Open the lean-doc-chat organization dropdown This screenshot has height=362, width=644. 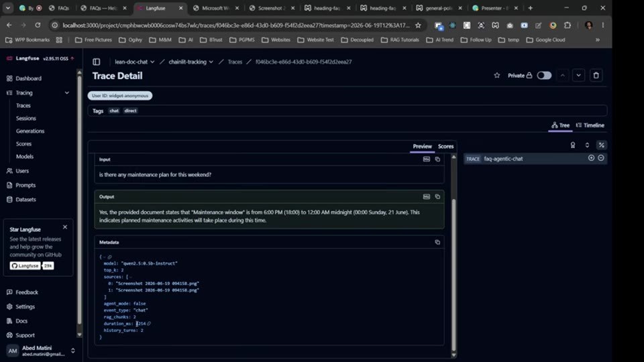click(134, 62)
